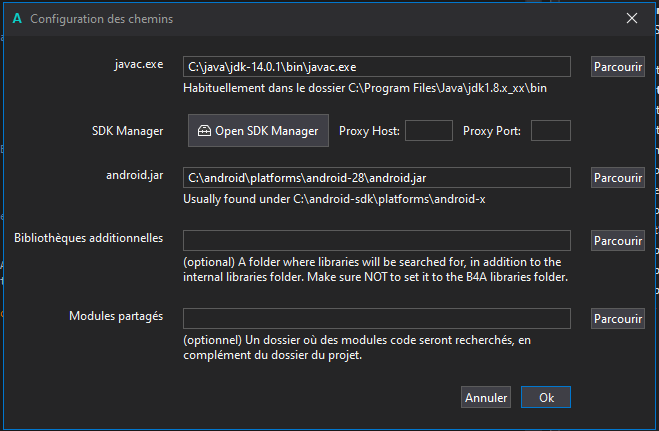This screenshot has width=659, height=431.
Task: Browse for javac.exe with Parcourir
Action: (616, 67)
